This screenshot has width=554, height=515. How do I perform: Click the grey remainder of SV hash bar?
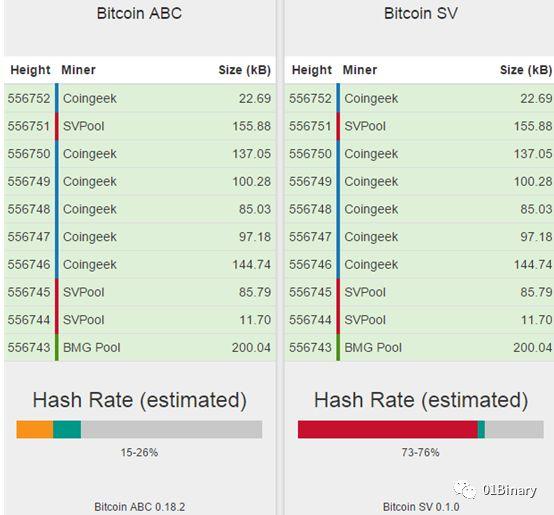click(x=514, y=429)
